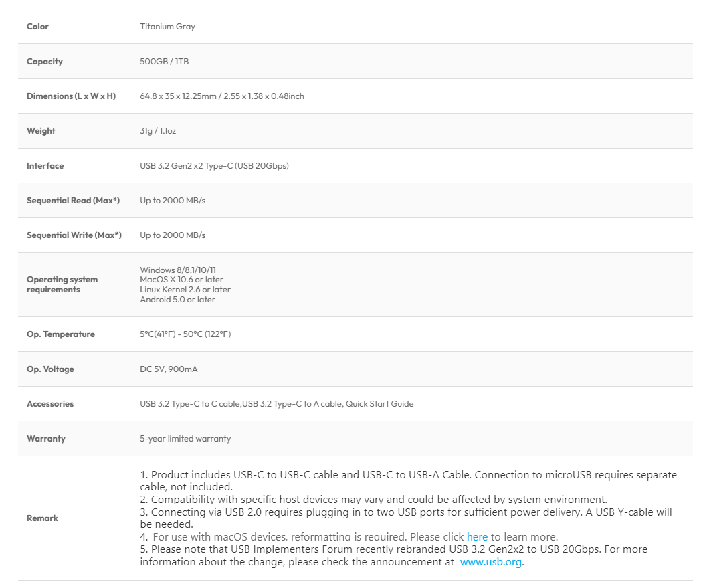701x588 pixels.
Task: Click the Dimensions (L x W x H) label
Action: [x=71, y=96]
